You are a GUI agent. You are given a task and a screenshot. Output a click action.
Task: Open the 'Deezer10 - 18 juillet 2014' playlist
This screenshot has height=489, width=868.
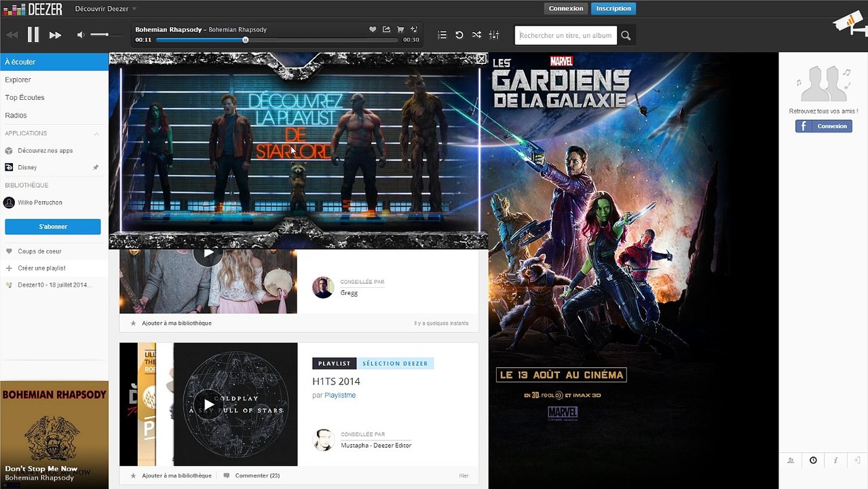tap(54, 285)
